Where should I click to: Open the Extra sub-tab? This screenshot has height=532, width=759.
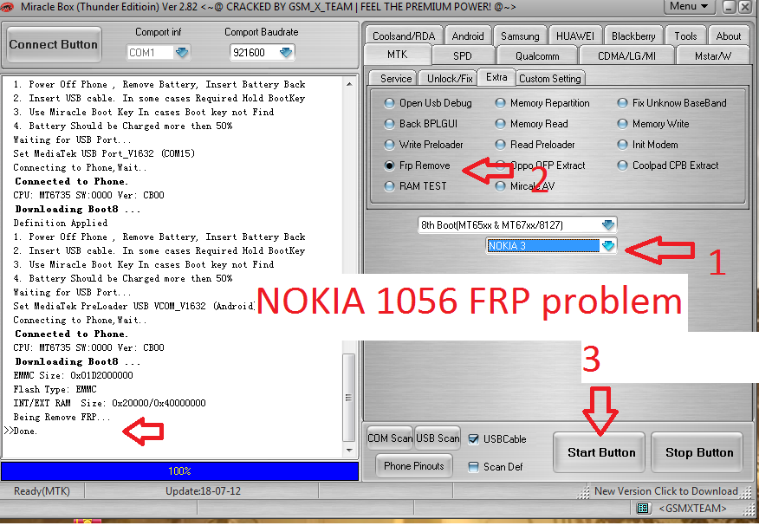(x=496, y=77)
